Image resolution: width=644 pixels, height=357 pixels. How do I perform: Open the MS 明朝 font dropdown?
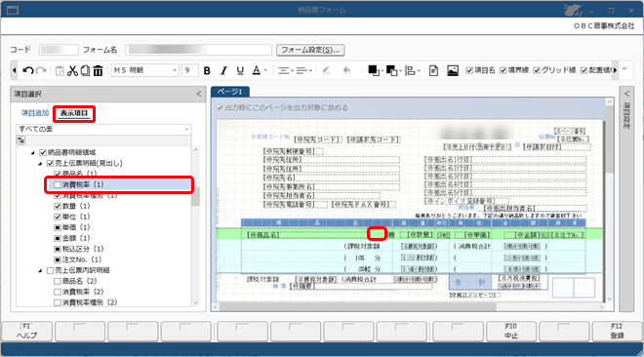coord(175,70)
